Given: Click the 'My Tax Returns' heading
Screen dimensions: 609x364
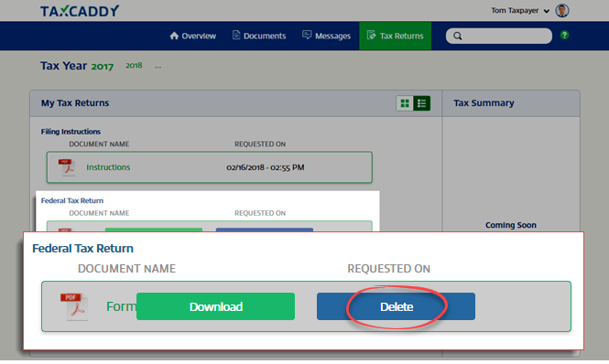Looking at the screenshot, I should click(x=75, y=103).
